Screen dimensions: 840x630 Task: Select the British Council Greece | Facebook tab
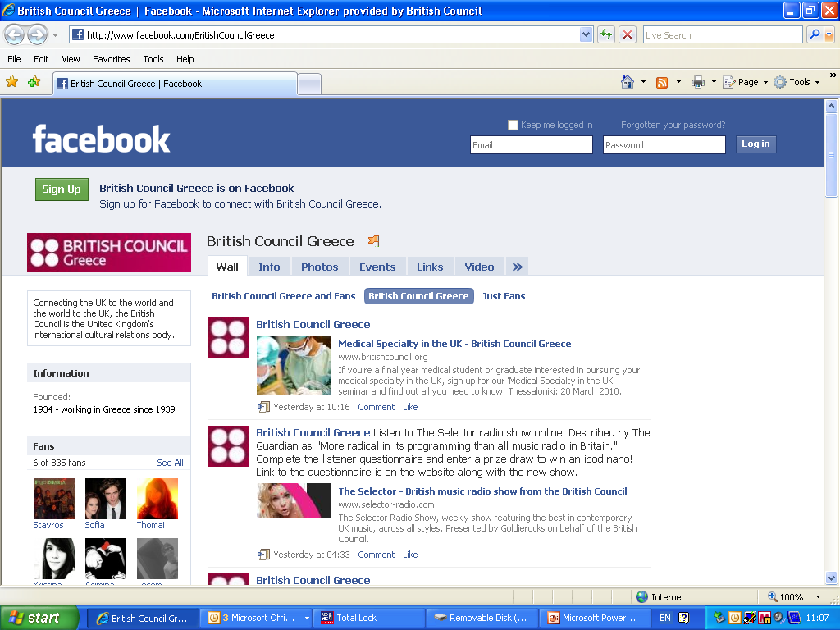pos(175,84)
